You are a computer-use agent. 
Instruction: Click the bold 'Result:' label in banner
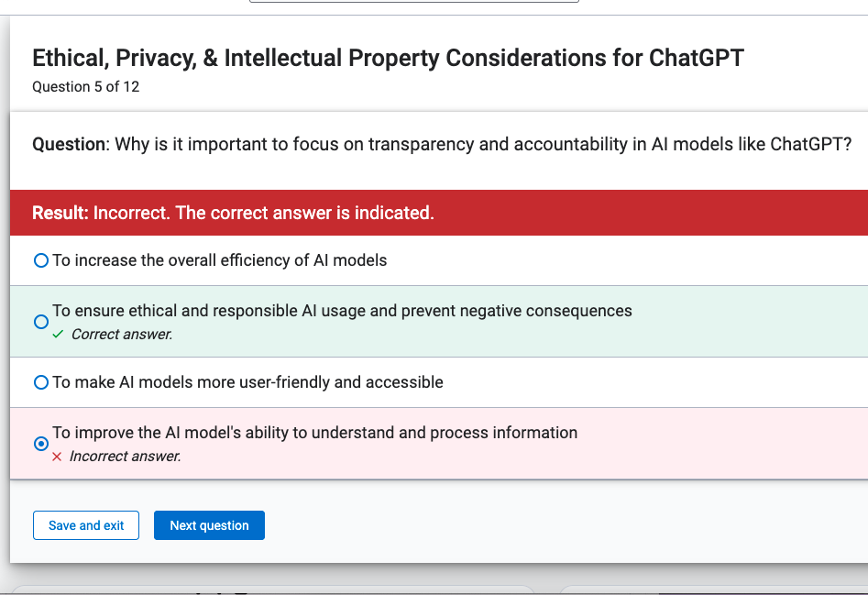(60, 213)
